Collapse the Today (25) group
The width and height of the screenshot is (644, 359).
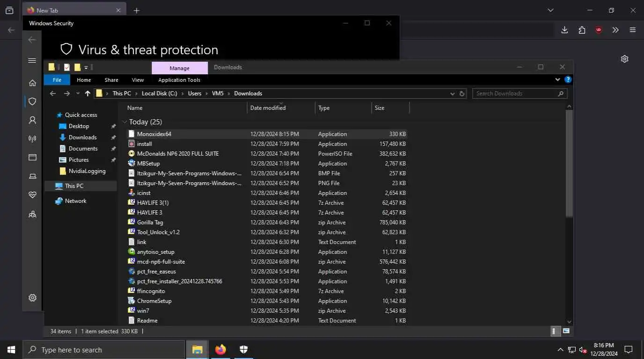click(124, 122)
